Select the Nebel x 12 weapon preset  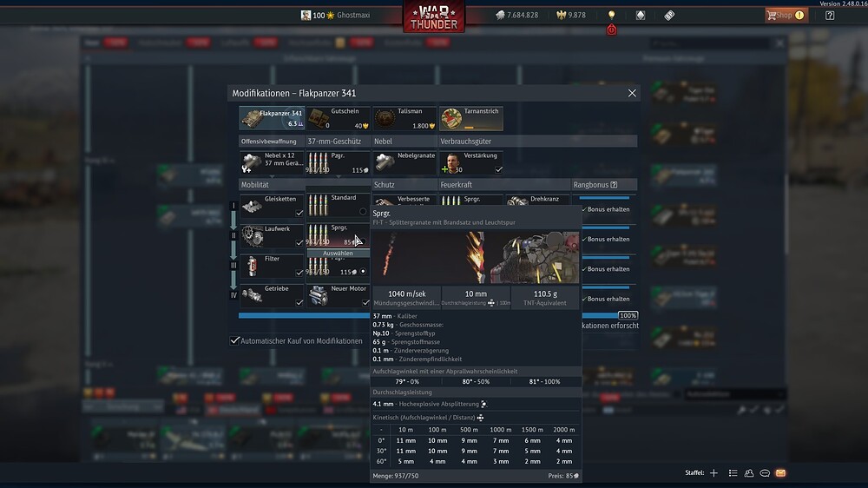tap(272, 162)
